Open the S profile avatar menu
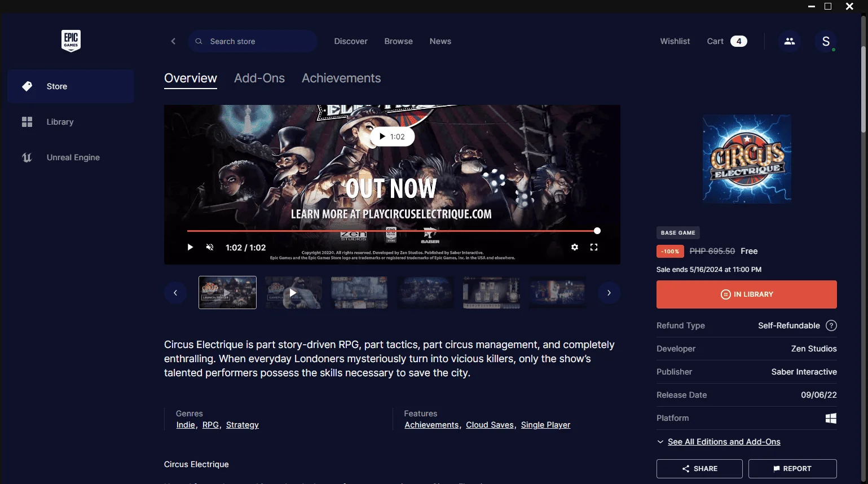Viewport: 868px width, 484px height. [826, 41]
